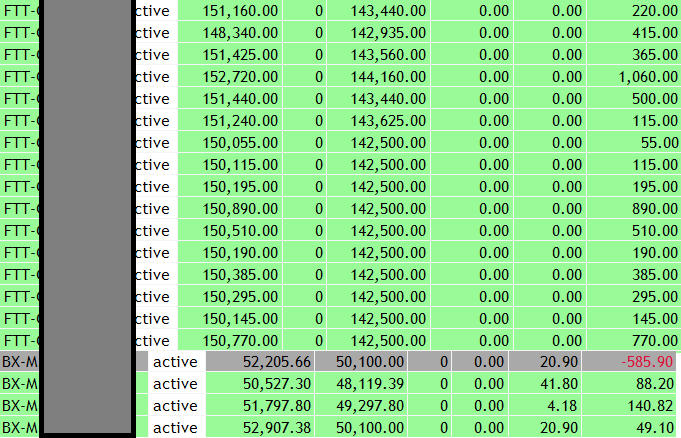The width and height of the screenshot is (681, 438).
Task: Select the cell showing 41.80
Action: pos(545,384)
